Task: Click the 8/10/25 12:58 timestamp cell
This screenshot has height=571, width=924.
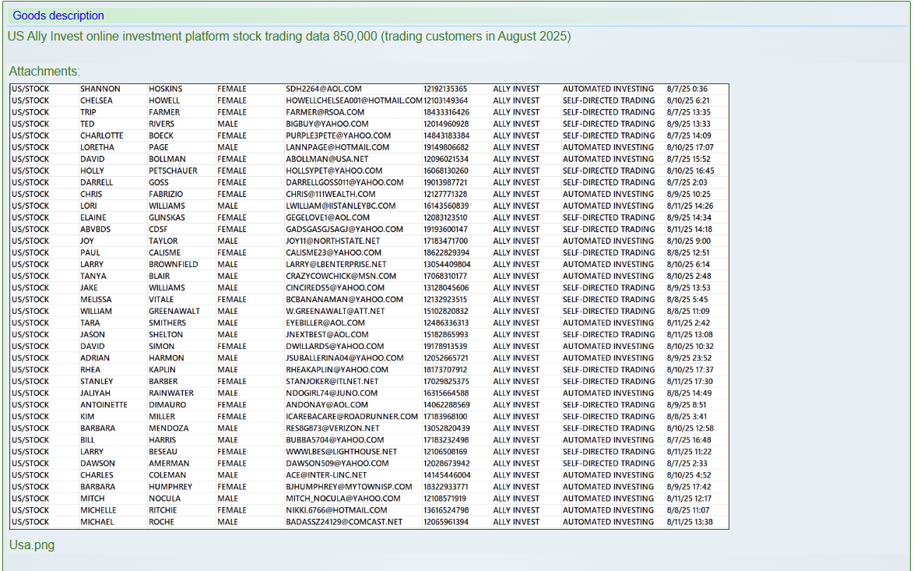Action: [690, 428]
